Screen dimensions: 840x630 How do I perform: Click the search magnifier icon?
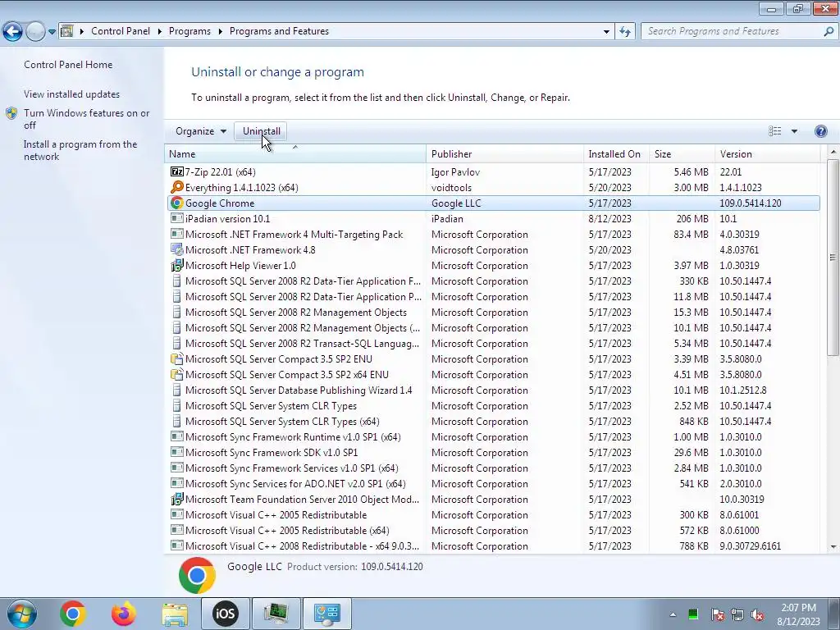(829, 31)
